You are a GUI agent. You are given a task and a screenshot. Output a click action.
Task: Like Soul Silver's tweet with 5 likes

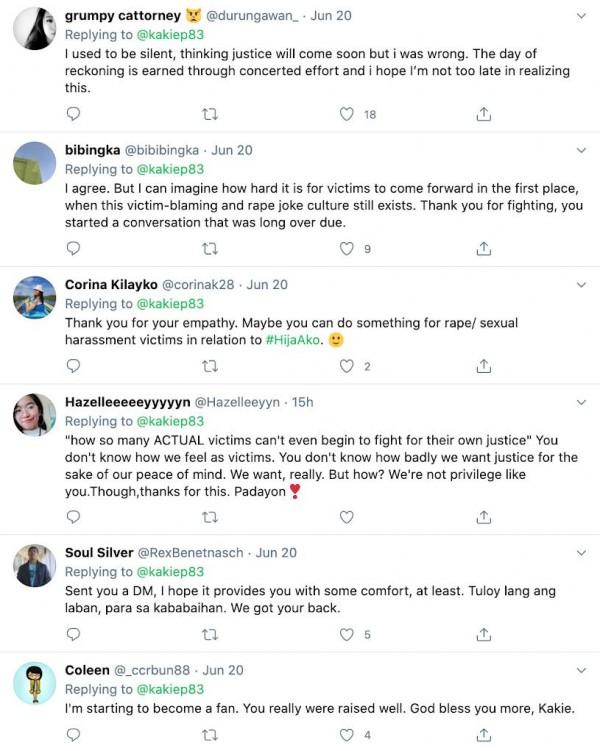point(347,634)
